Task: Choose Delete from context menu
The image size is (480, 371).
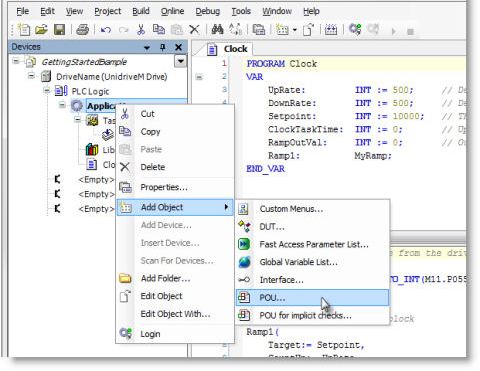Action: (x=175, y=167)
